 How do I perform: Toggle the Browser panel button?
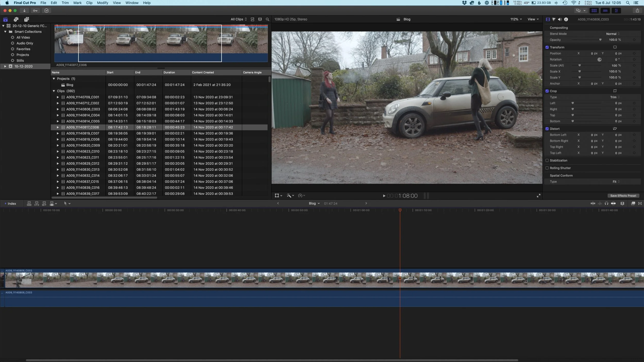coord(594,11)
